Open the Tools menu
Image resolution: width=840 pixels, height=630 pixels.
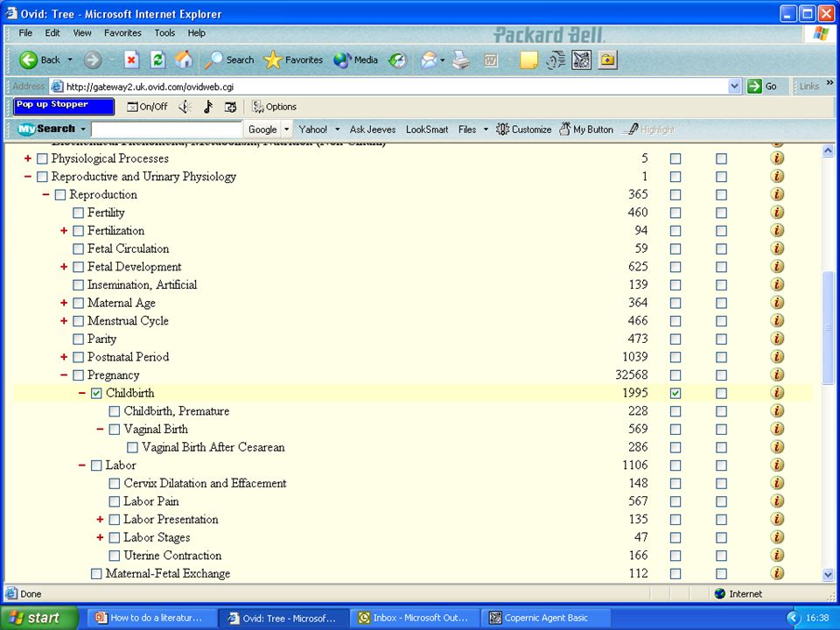coord(164,32)
